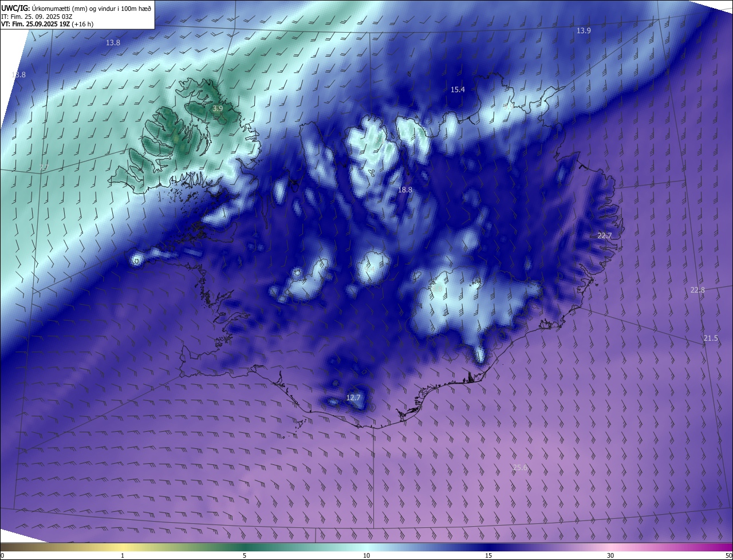Viewport: 733px width, 560px height.
Task: Click the 12.7 value on the map
Action: pyautogui.click(x=353, y=397)
